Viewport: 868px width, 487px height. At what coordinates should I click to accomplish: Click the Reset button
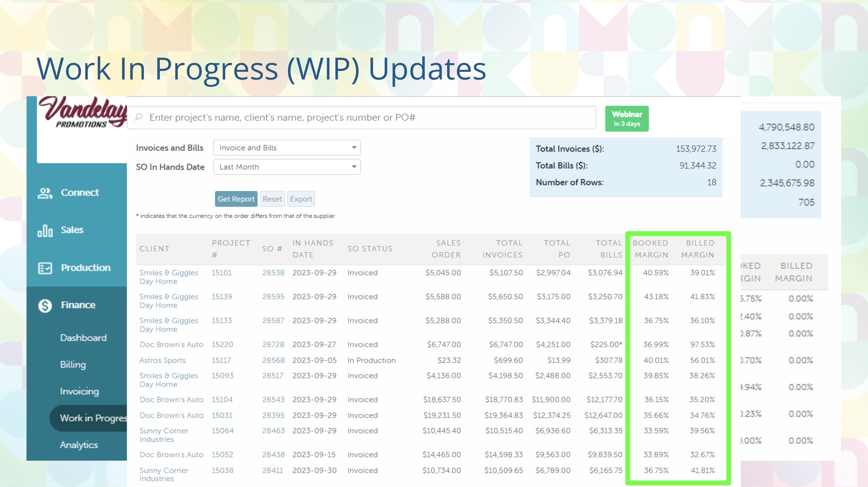tap(272, 199)
